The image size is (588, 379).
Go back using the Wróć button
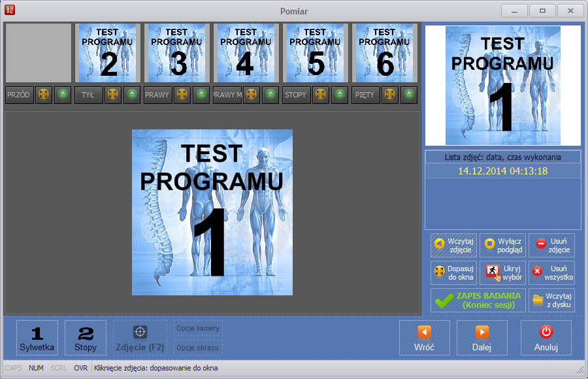425,338
